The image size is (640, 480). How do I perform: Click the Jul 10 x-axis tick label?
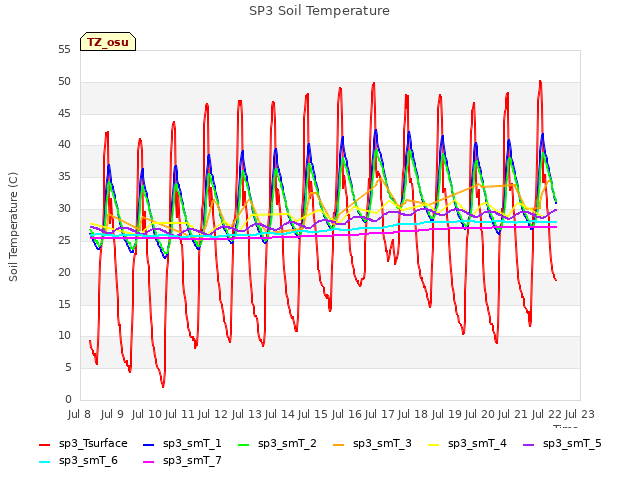(147, 414)
